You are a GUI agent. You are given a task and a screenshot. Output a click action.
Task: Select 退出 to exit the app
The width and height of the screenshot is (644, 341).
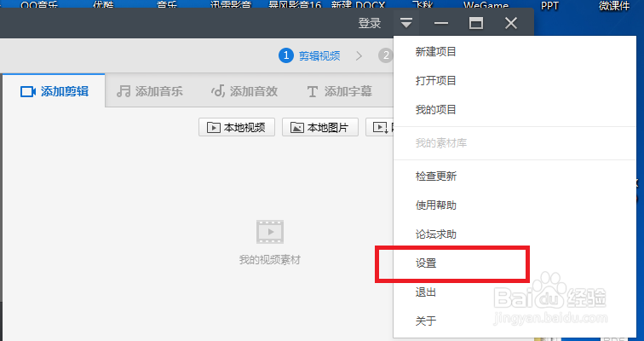click(426, 292)
